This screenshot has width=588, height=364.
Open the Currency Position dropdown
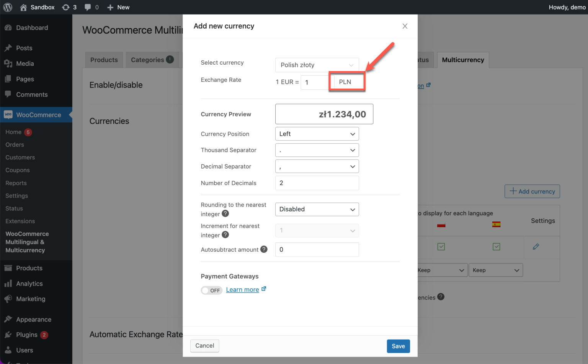point(317,134)
